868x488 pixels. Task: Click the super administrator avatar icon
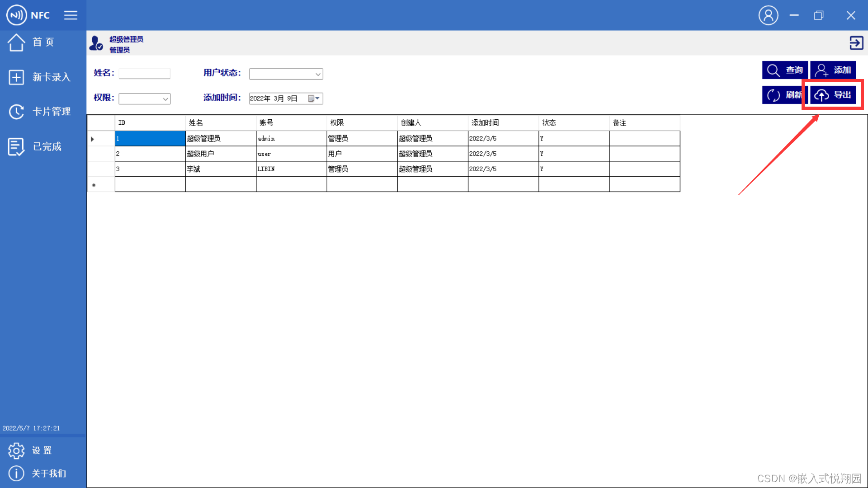(x=96, y=43)
